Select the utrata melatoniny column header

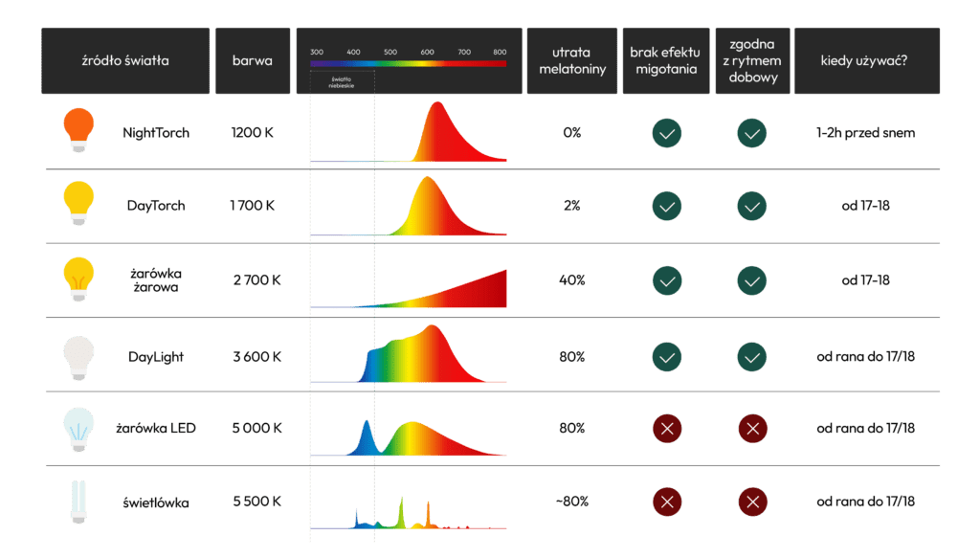tap(572, 60)
